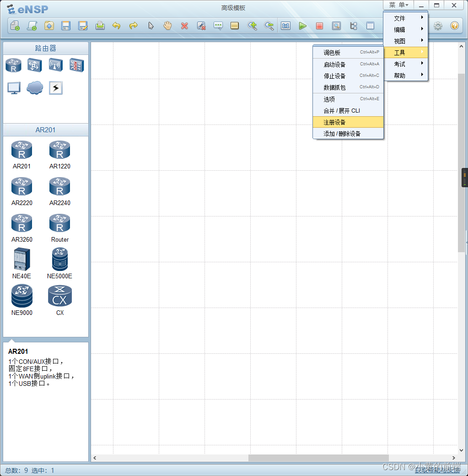Expand the 编辑 submenu
468x476 pixels.
tap(406, 29)
